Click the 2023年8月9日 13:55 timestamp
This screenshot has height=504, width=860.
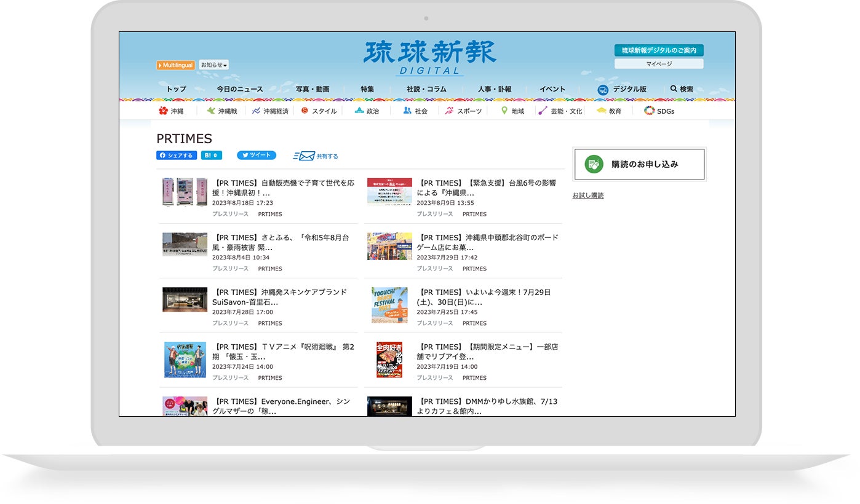tap(445, 203)
